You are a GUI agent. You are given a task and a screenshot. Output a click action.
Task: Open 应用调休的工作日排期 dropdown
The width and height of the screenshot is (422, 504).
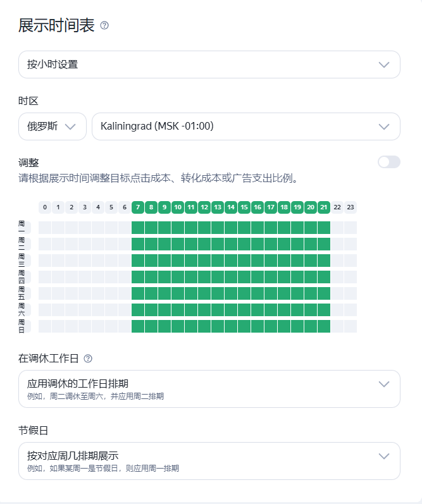coord(209,389)
